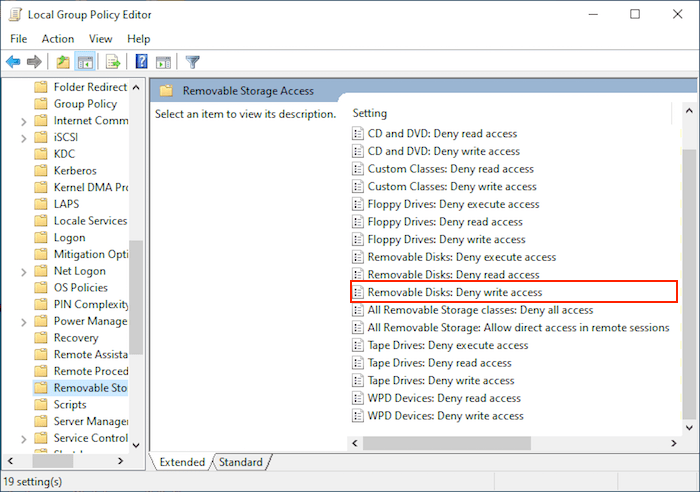The width and height of the screenshot is (700, 492).
Task: Select Folder Redirect in the tree
Action: click(90, 87)
